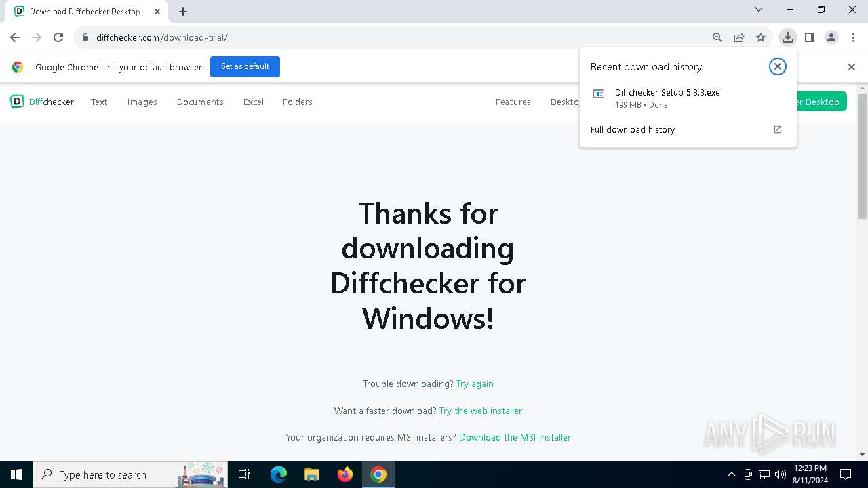868x488 pixels.
Task: Open File Explorer from taskbar
Action: [x=312, y=474]
